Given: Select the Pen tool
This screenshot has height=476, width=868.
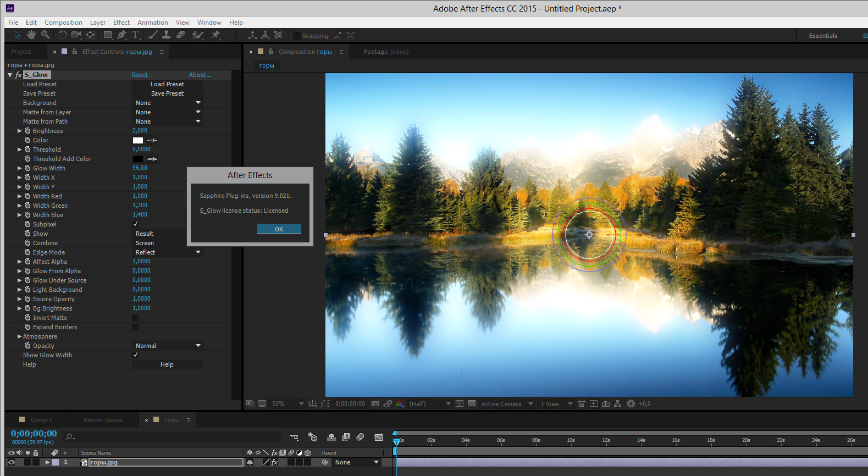Looking at the screenshot, I should (x=121, y=35).
